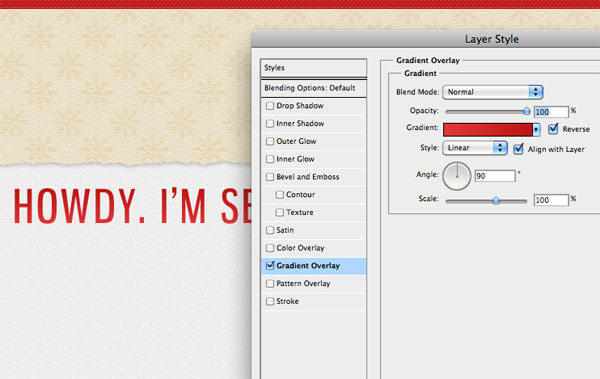Open the gradient Style dropdown
600x379 pixels.
tap(475, 148)
